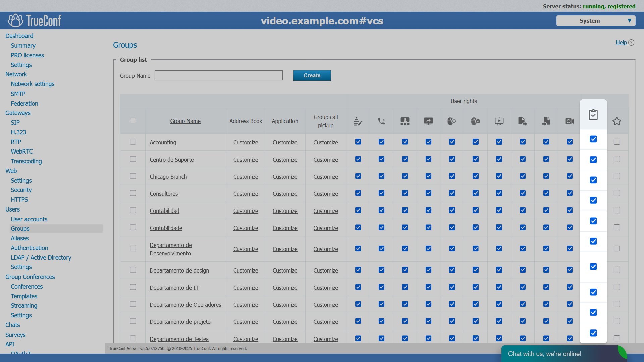The height and width of the screenshot is (362, 644).
Task: Uncheck video recording right for Departamento de IT
Action: (x=570, y=287)
